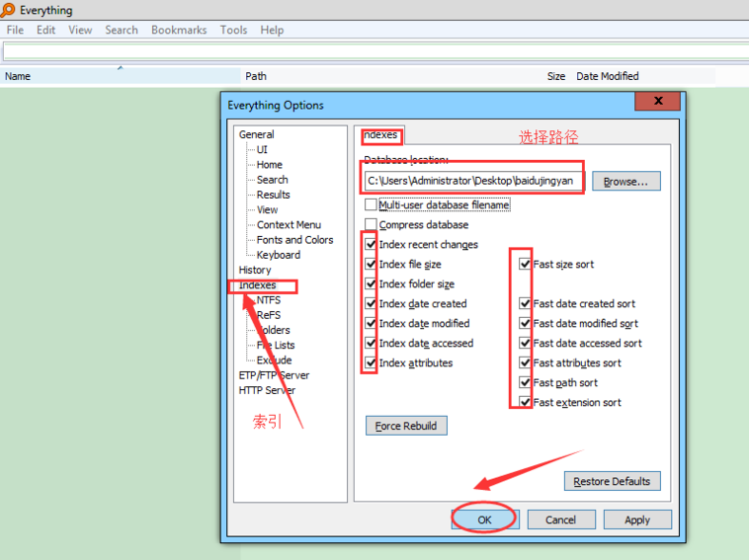The height and width of the screenshot is (560, 749).
Task: Select Indexes in the options tree
Action: 258,285
